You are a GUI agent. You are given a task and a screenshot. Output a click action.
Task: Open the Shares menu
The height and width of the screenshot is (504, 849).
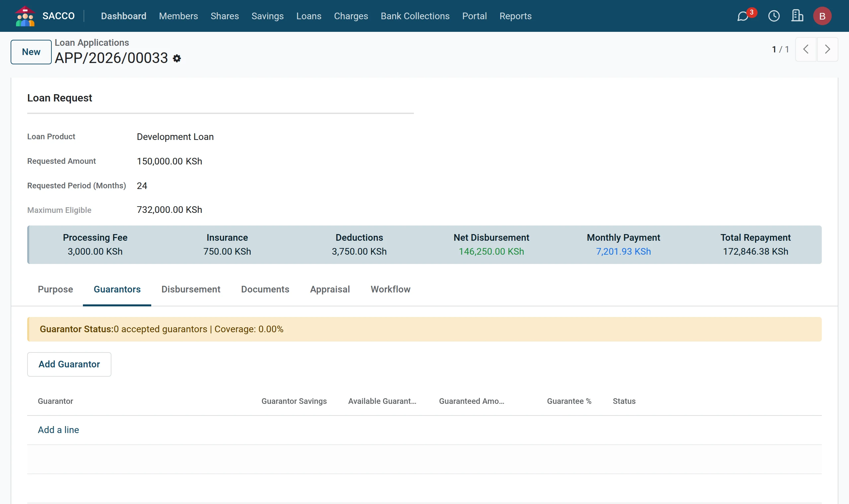tap(225, 16)
